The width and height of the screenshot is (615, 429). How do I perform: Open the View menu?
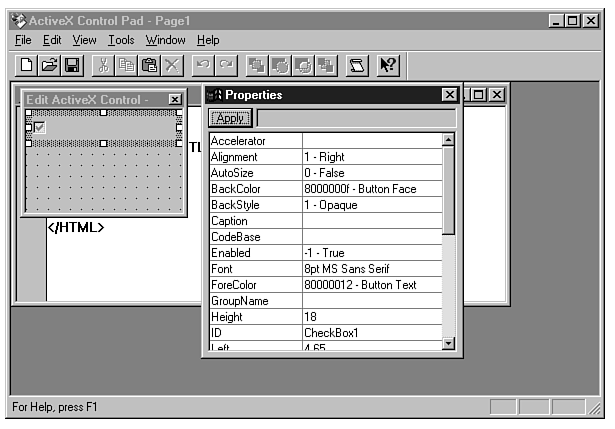click(x=84, y=40)
